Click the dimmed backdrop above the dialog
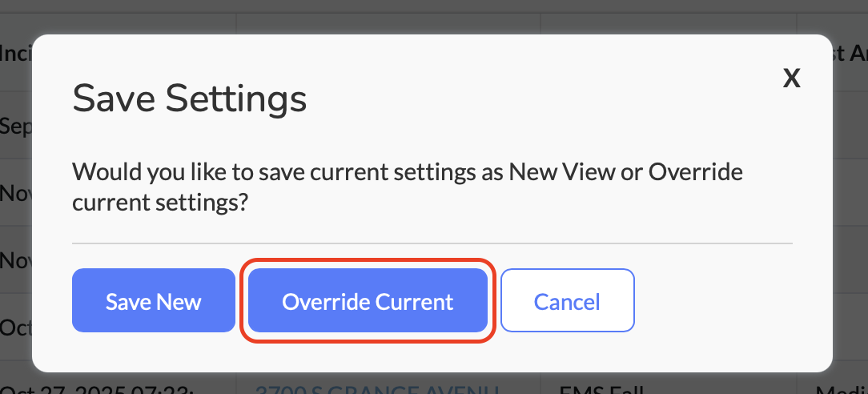868x394 pixels. coord(432,16)
